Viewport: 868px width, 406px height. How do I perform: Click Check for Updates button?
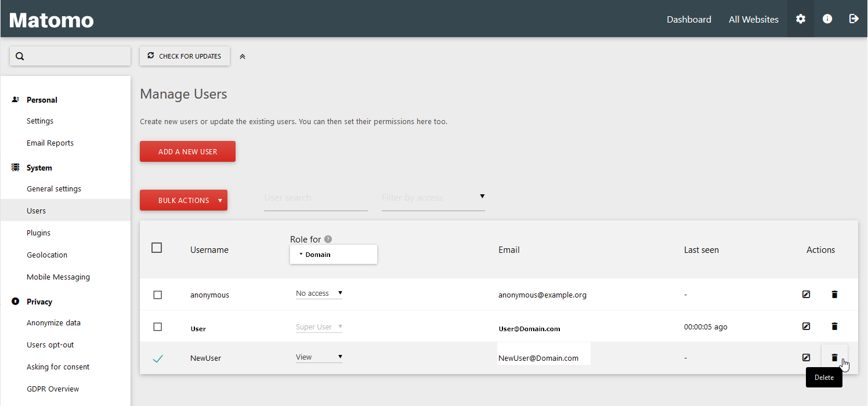(x=185, y=56)
